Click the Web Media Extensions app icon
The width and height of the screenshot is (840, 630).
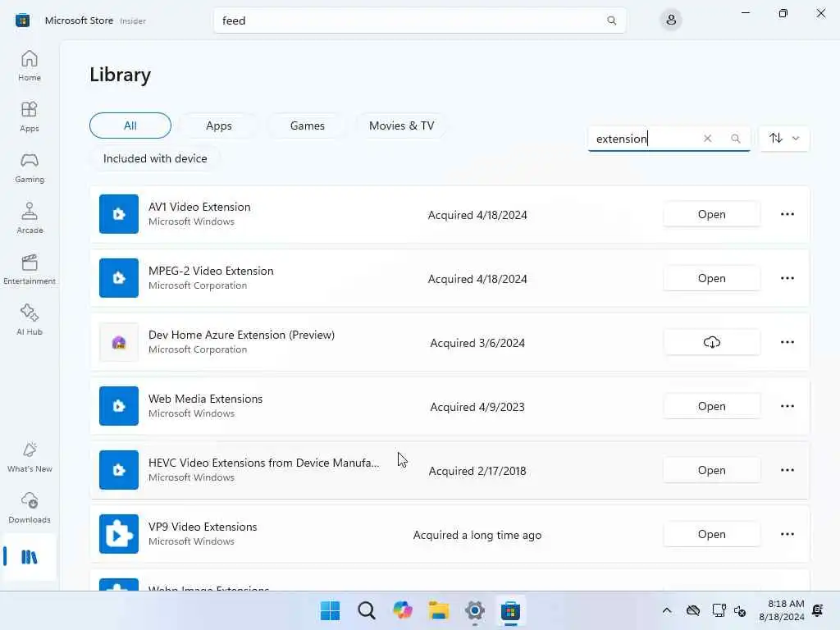pyautogui.click(x=119, y=406)
